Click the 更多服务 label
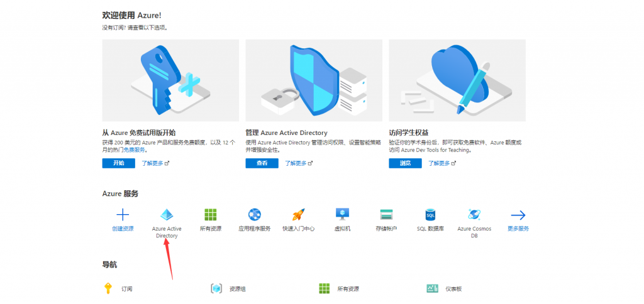The image size is (644, 304). pyautogui.click(x=518, y=229)
